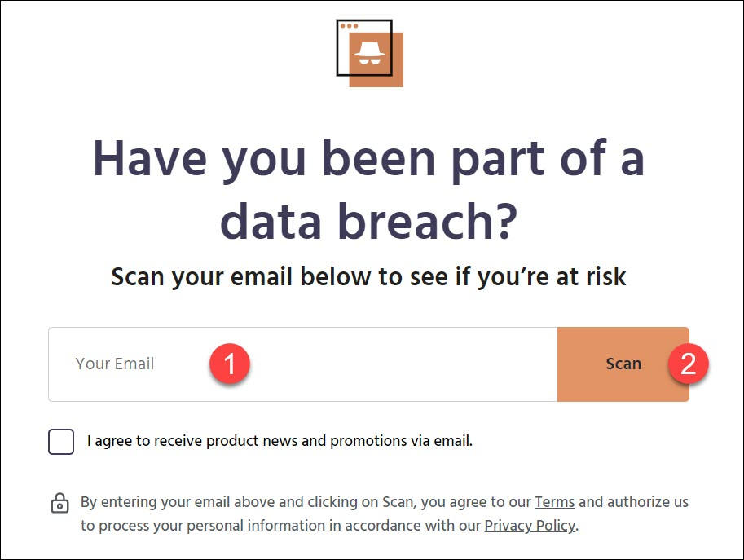Click the "I agree to receive product news" label

tap(280, 441)
